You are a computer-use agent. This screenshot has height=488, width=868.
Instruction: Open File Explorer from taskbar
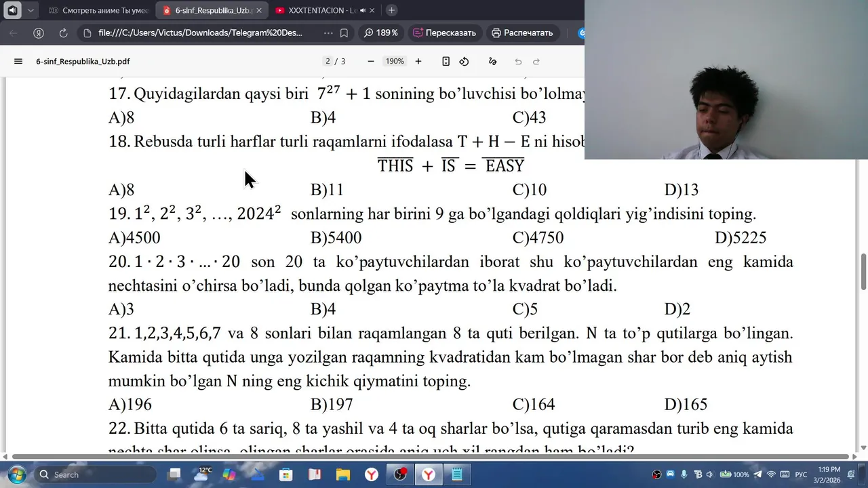tap(342, 474)
